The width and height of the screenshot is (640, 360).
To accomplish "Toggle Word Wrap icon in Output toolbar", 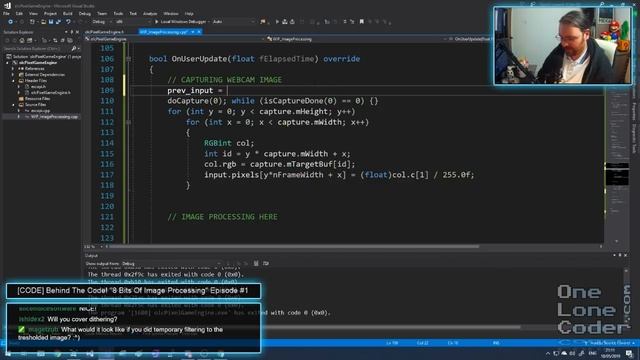I will pos(266,264).
